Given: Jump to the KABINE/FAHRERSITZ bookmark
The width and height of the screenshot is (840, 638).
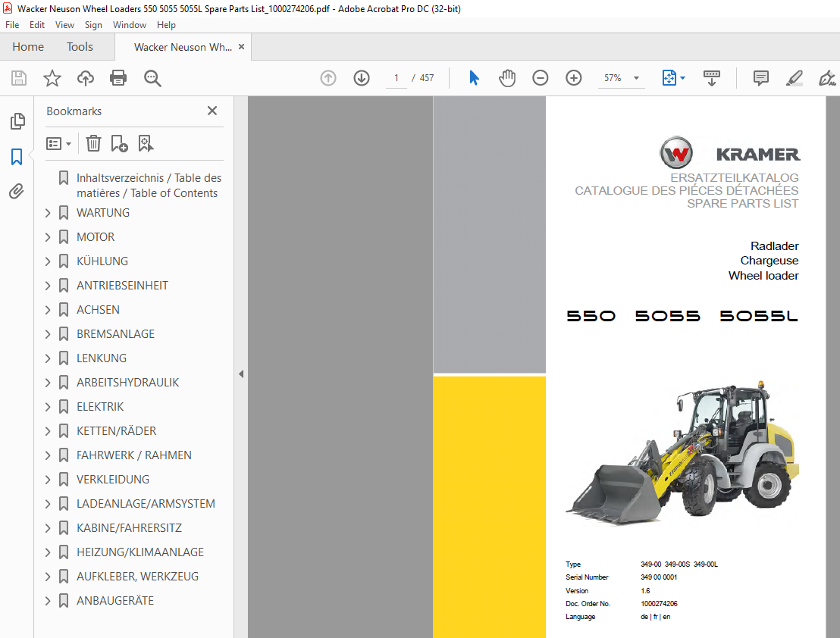Looking at the screenshot, I should pos(129,528).
